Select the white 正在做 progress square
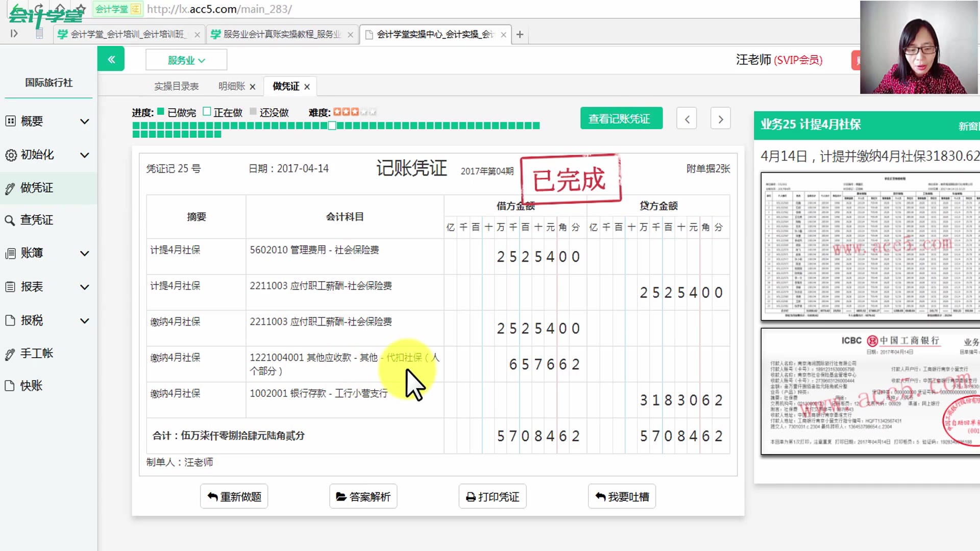The height and width of the screenshot is (551, 980). 207,112
